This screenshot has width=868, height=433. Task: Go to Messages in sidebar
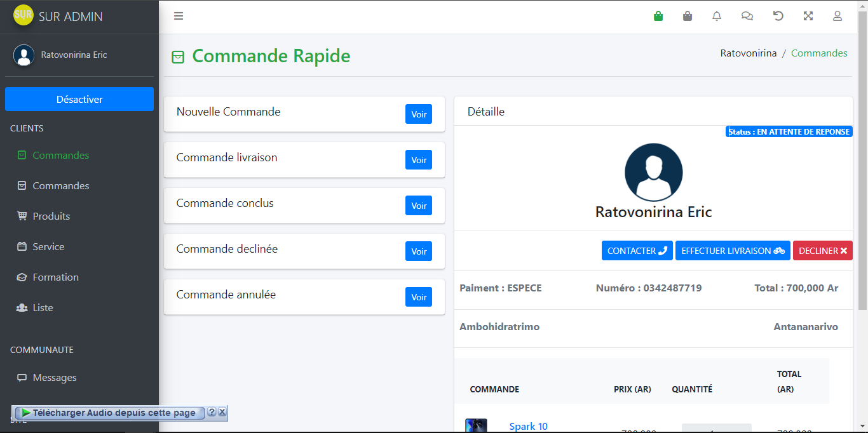[55, 377]
